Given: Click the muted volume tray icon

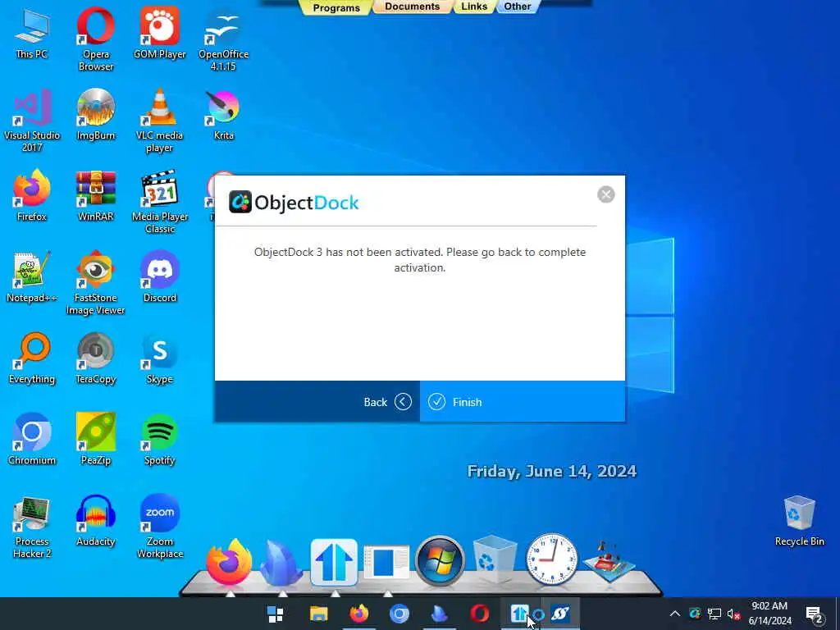Looking at the screenshot, I should [x=733, y=614].
